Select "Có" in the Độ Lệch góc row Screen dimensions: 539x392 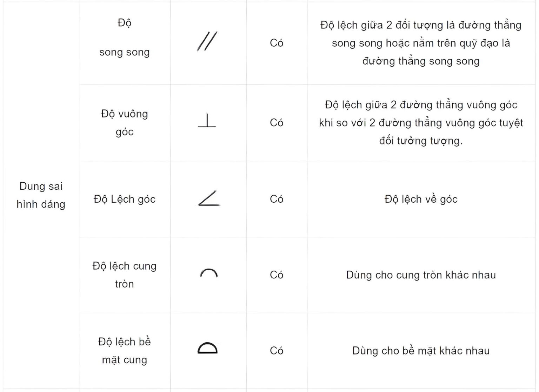click(x=277, y=199)
